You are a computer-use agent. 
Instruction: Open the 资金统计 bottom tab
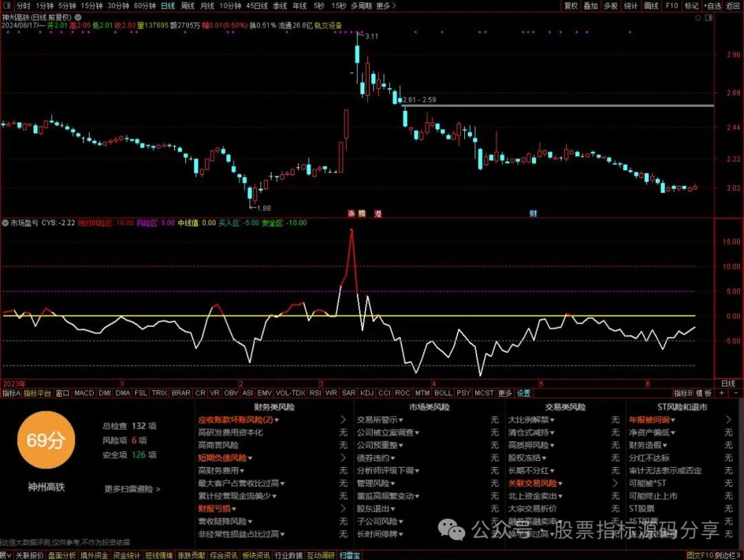pyautogui.click(x=127, y=555)
